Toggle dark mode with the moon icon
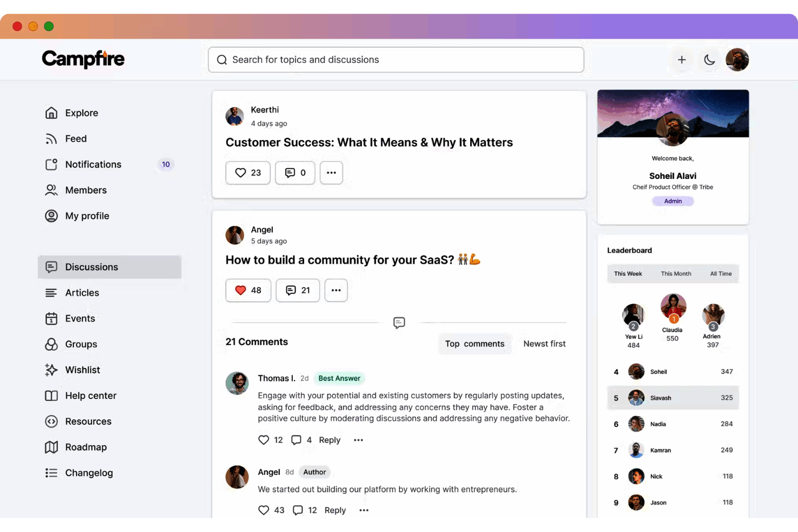 pos(709,60)
